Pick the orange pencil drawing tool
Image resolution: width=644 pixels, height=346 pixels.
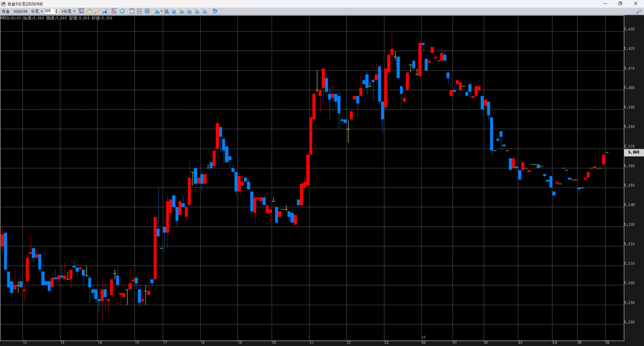coord(97,11)
